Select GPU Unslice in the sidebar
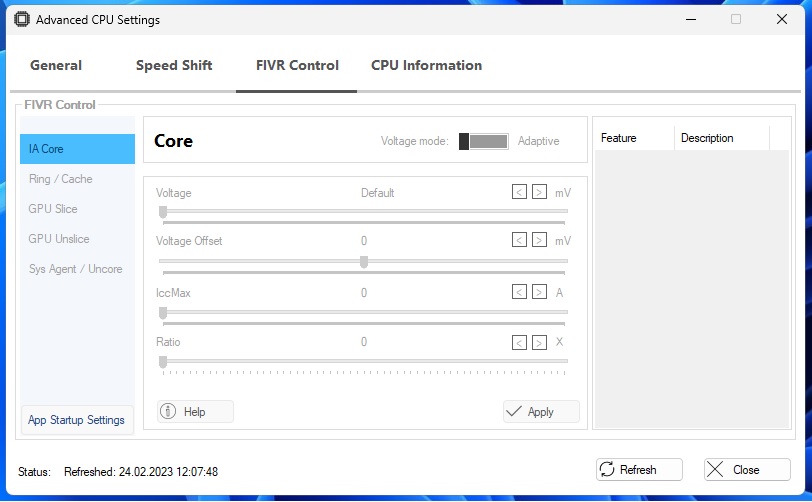 click(77, 239)
